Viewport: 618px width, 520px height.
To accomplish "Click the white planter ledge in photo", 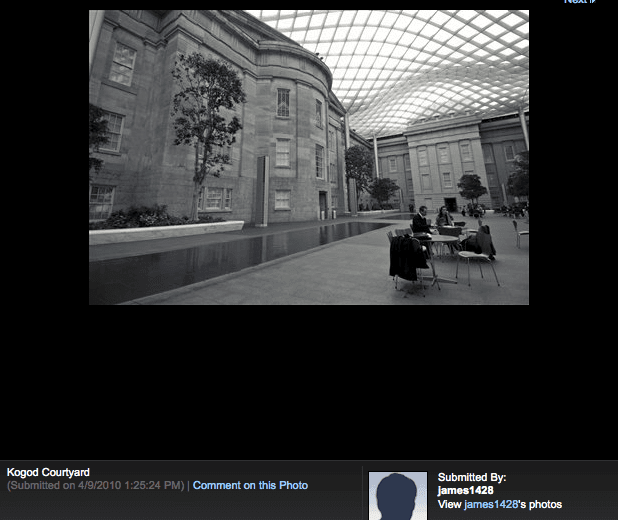I will 165,232.
